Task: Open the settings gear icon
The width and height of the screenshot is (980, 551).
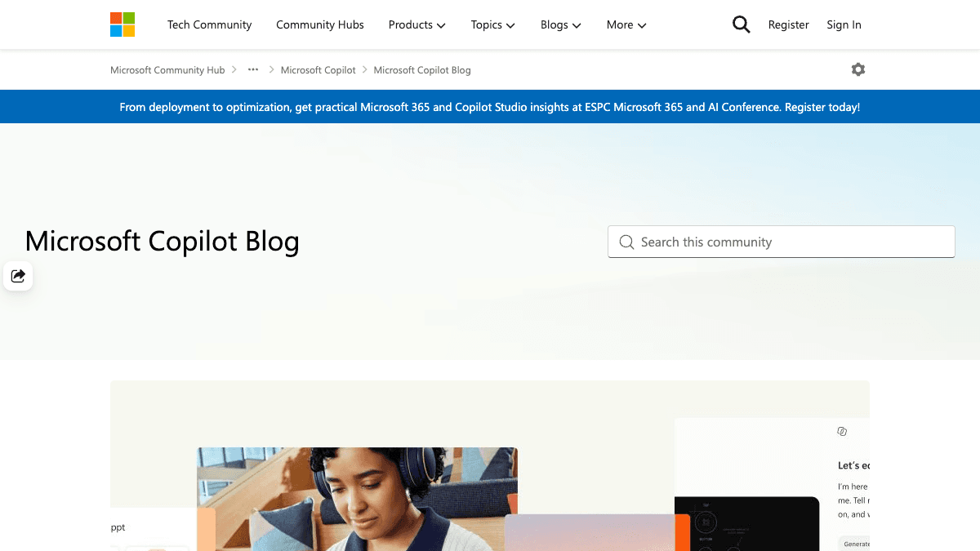Action: click(857, 69)
